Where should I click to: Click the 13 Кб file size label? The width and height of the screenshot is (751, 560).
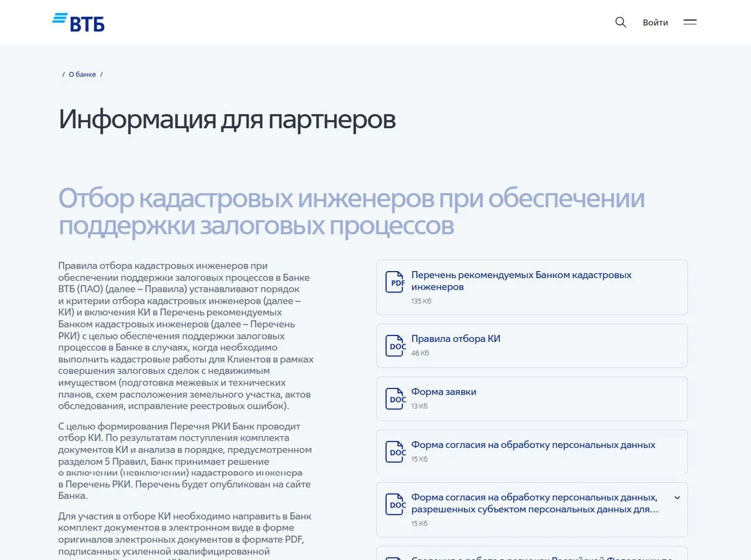(419, 406)
